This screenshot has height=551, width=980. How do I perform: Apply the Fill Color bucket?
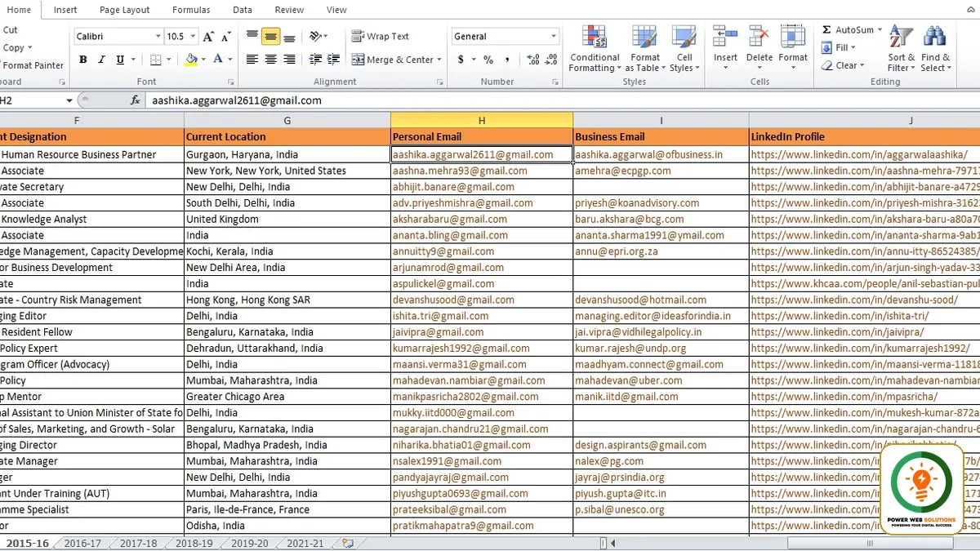191,60
